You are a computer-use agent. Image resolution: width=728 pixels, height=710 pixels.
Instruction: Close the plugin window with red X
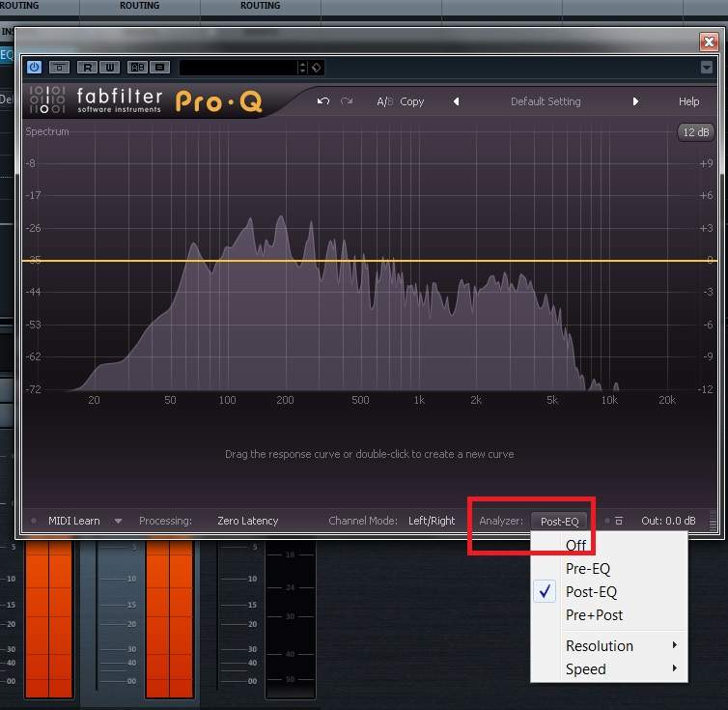tap(709, 42)
